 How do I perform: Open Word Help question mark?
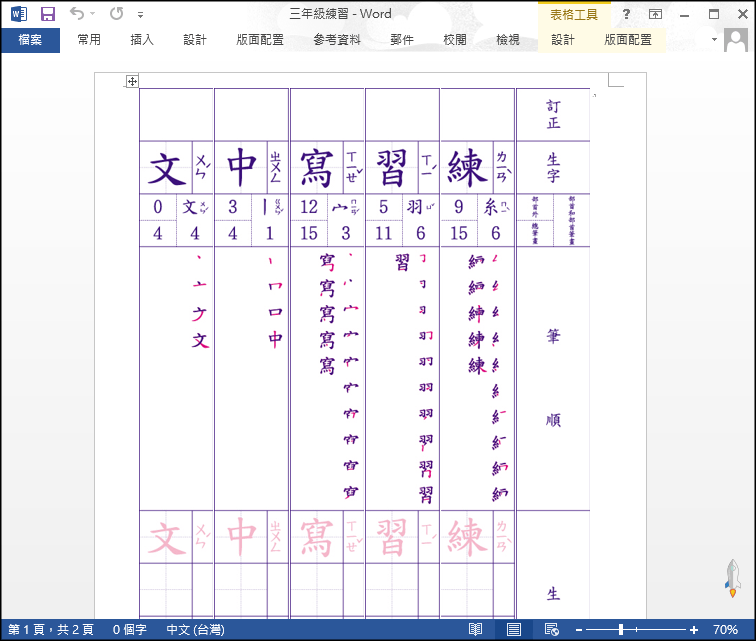click(626, 14)
